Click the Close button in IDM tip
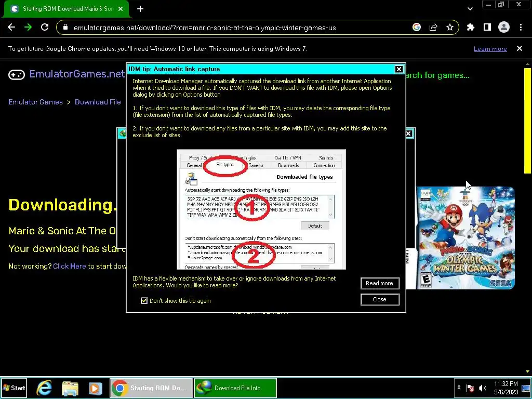 (x=380, y=299)
